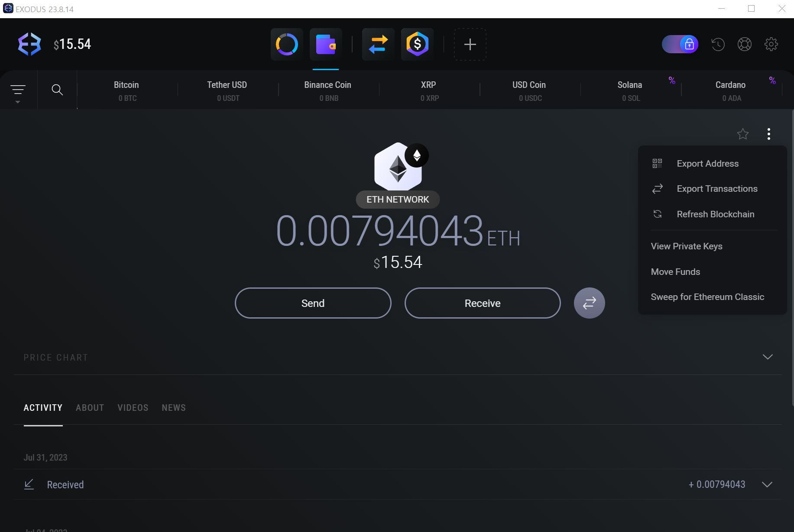Switch to the Videos tab

[x=133, y=408]
